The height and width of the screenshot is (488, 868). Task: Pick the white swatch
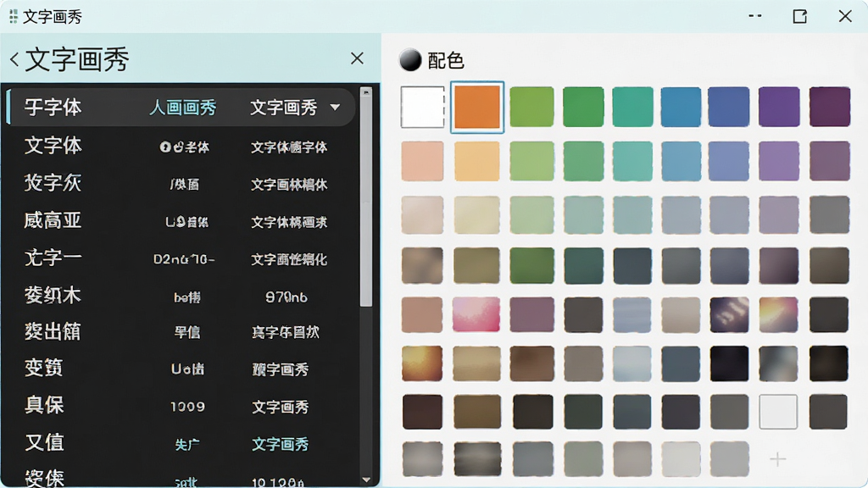click(422, 107)
